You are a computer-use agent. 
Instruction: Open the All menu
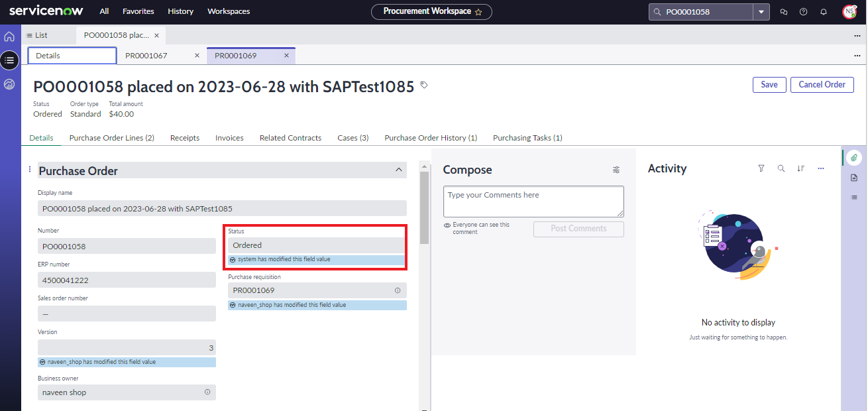coord(105,11)
